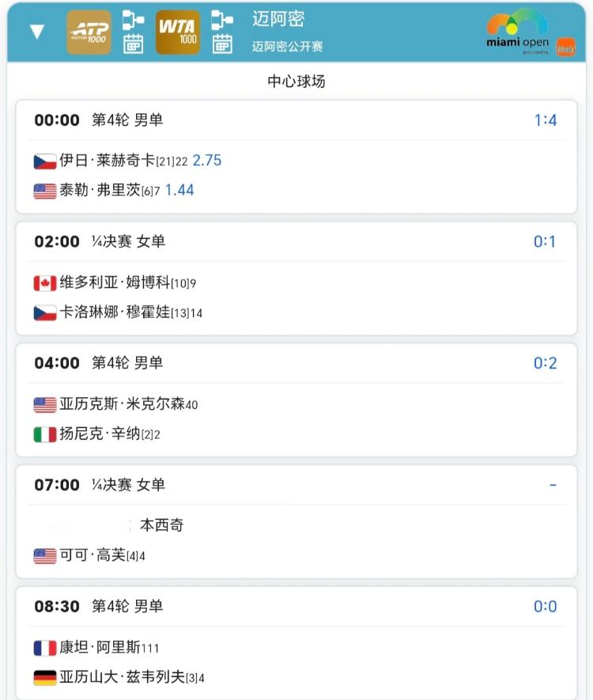Open the 00:00 第4轮 男单 match card
The width and height of the screenshot is (593, 700).
(296, 154)
